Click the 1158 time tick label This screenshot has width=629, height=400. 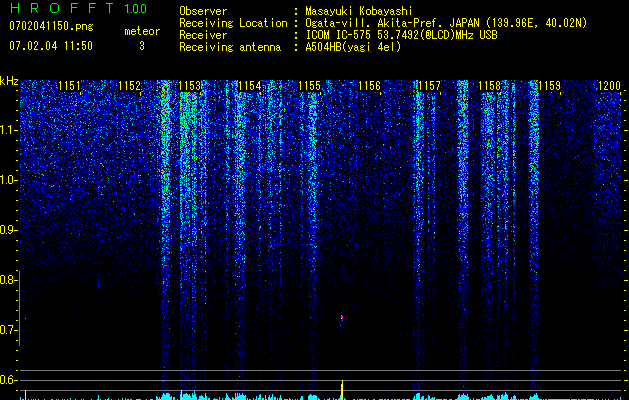(x=489, y=86)
